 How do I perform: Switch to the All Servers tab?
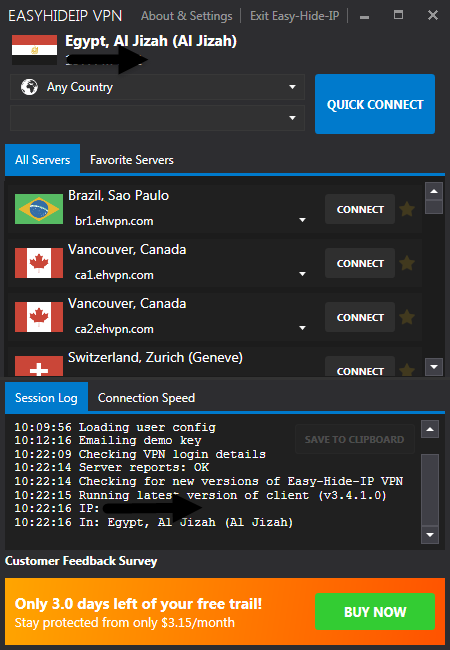click(x=43, y=160)
